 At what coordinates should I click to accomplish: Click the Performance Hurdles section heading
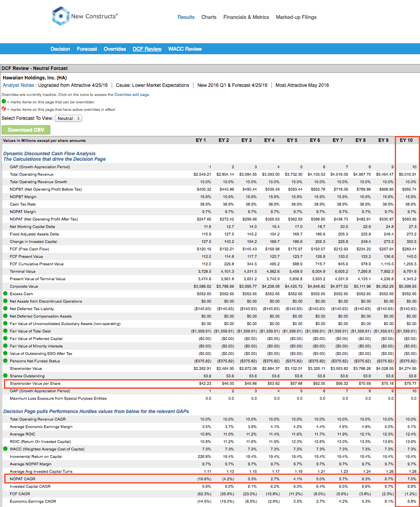point(96,411)
